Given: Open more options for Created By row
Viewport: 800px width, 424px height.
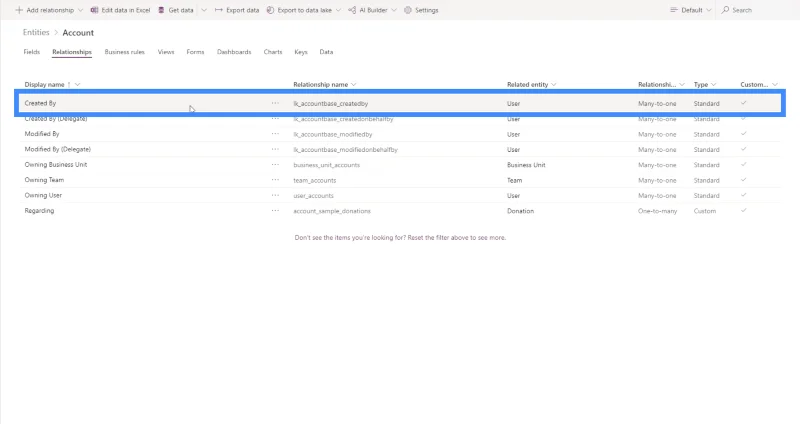Looking at the screenshot, I should (x=276, y=103).
